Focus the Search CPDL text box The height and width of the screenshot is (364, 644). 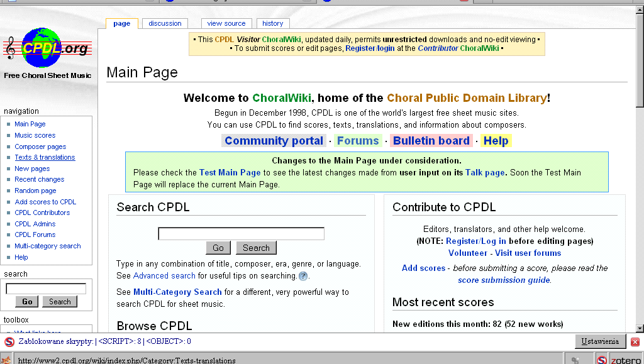click(241, 233)
